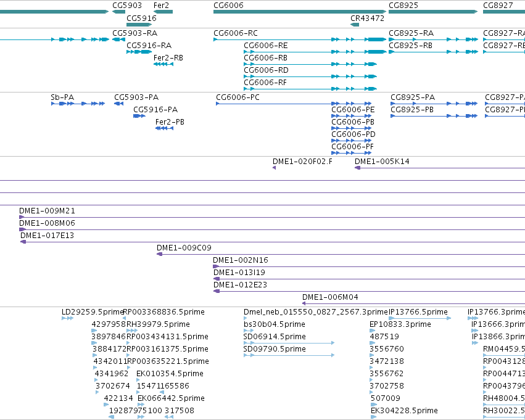Click EST LD29259.5prime
The image size is (525, 420).
(68, 319)
